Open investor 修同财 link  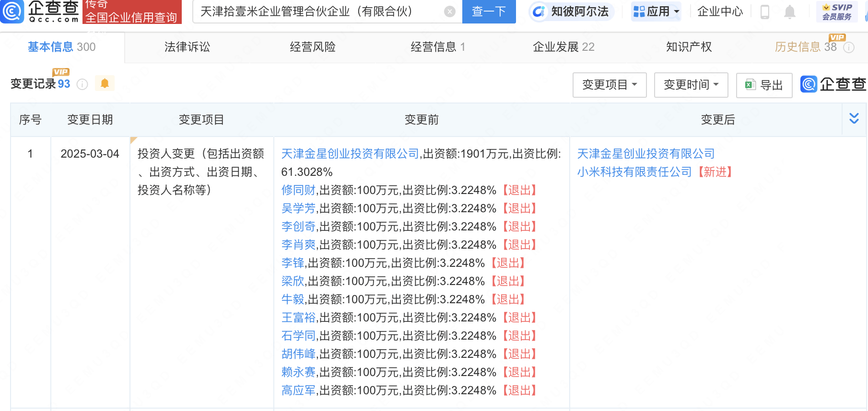298,190
